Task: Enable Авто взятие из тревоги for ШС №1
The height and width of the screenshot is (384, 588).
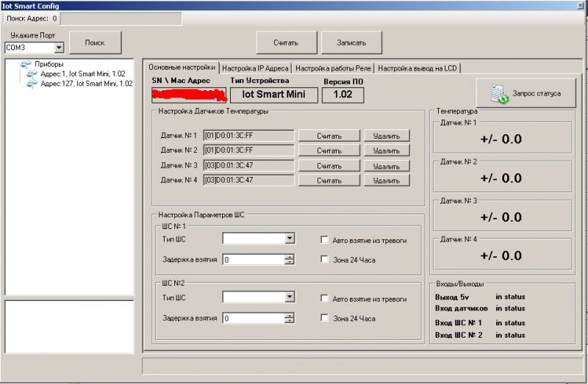Action: pos(324,240)
